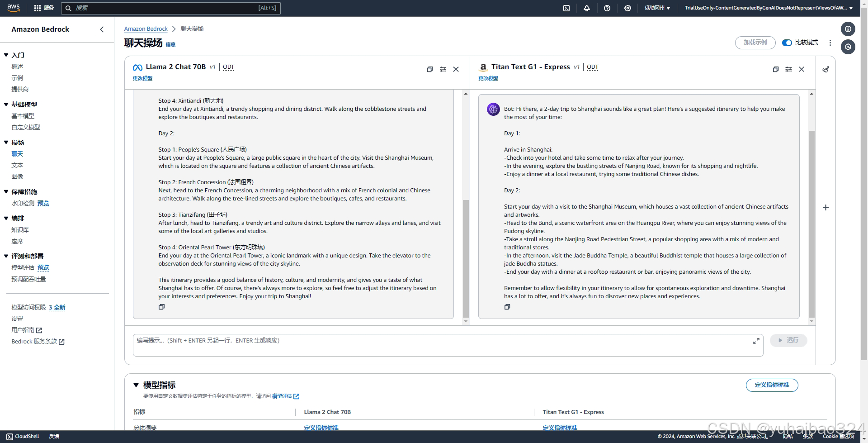
Task: Click 更改模型 under Titan Text G1 Express
Action: 488,78
